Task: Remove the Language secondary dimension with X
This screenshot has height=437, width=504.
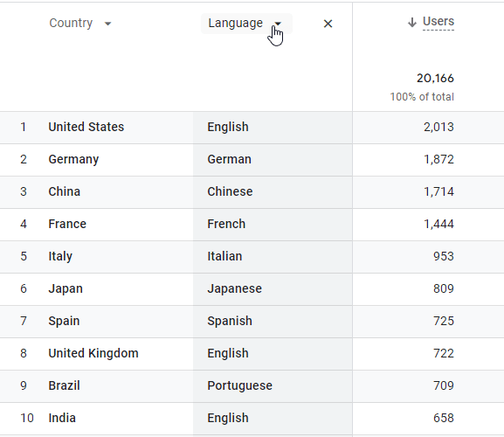Action: coord(328,24)
